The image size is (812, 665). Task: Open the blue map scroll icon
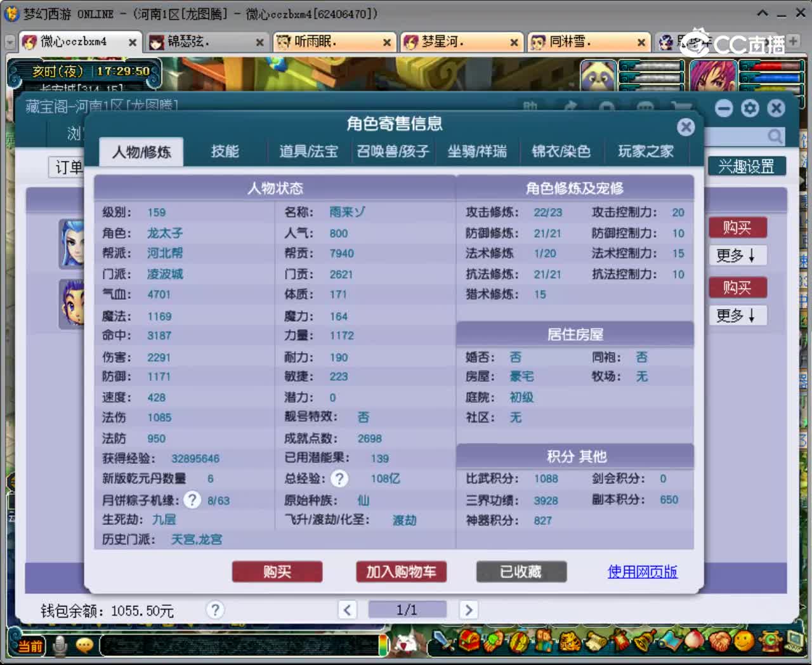tap(670, 642)
